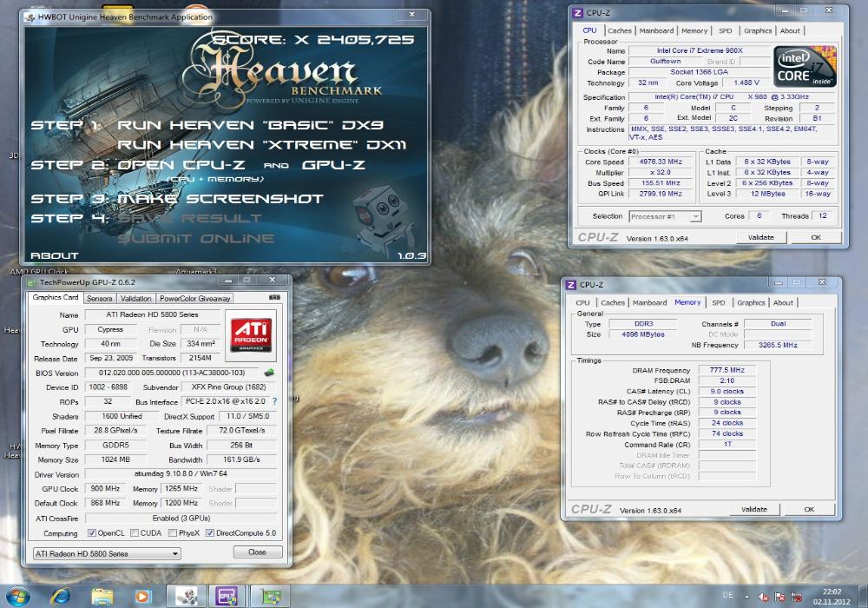
Task: Open Graphics tab in the CPU-Z Memory-tab window
Action: coord(751,303)
